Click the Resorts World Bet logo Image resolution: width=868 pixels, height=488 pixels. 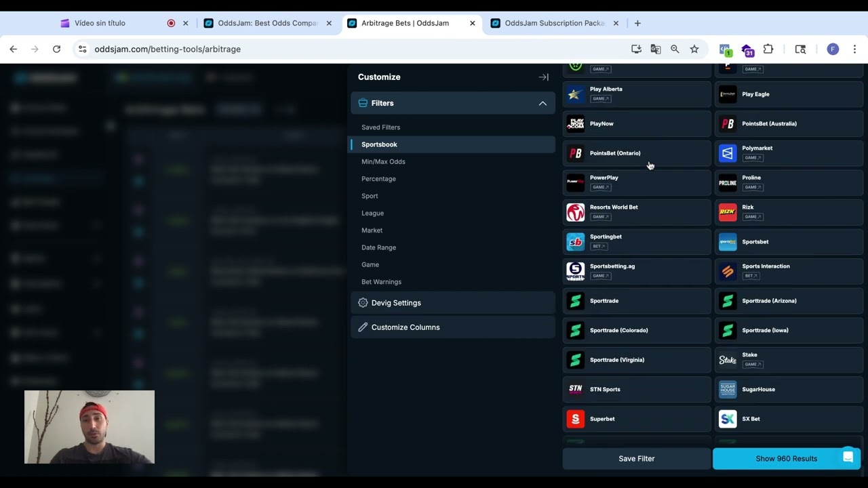[575, 212]
